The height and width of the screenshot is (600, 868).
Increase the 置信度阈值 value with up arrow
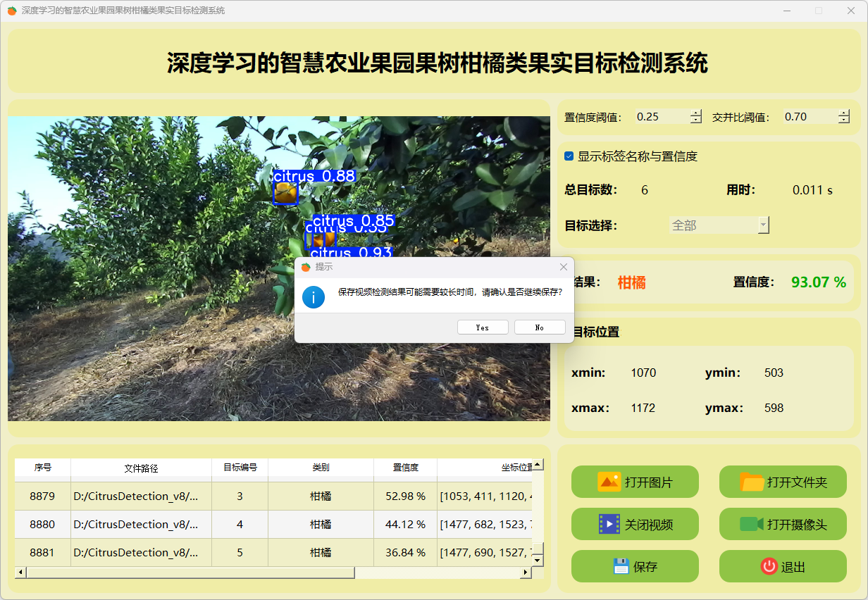tap(696, 113)
